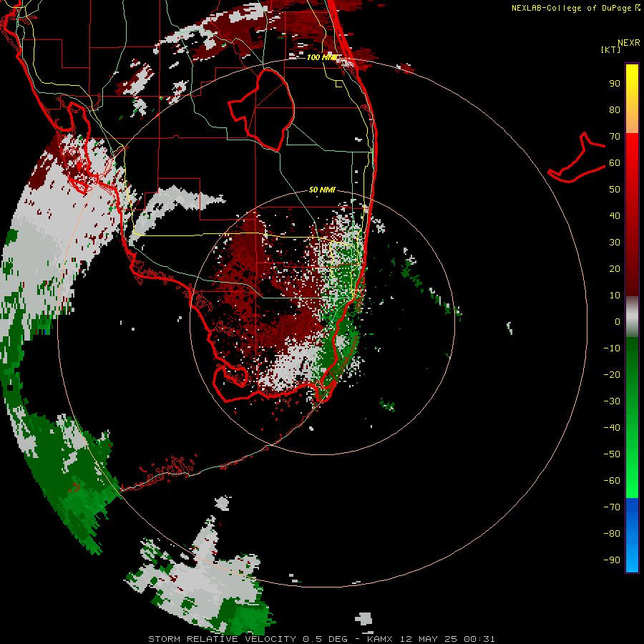Viewport: 644px width, 644px height.
Task: Select the 10 value on velocity scale
Action: pos(615,296)
